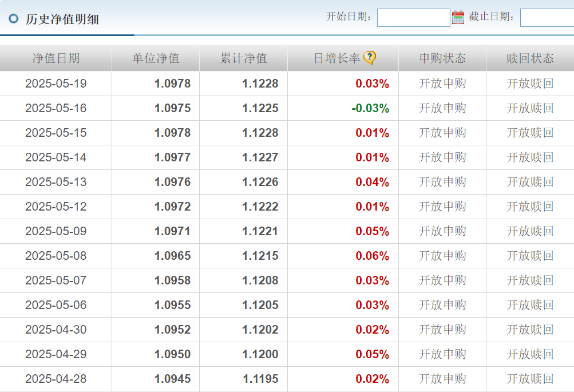
Task: Click cumulative net value 1.1215
Action: 260,255
